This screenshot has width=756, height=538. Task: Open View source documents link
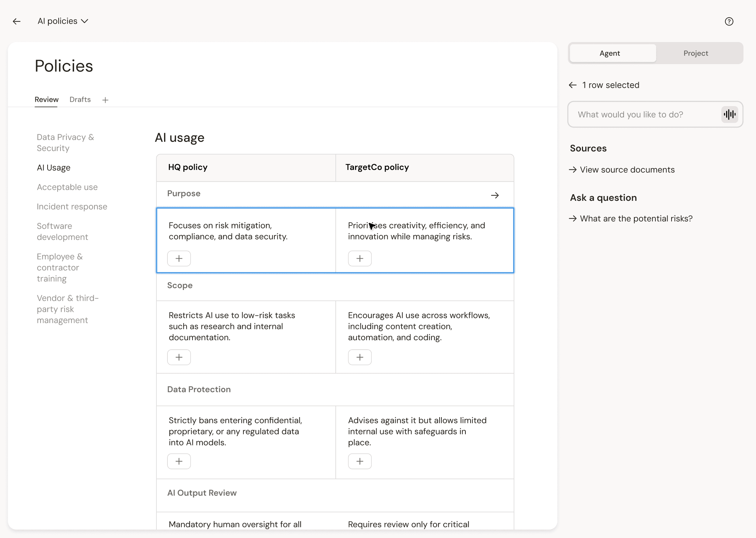[622, 170]
